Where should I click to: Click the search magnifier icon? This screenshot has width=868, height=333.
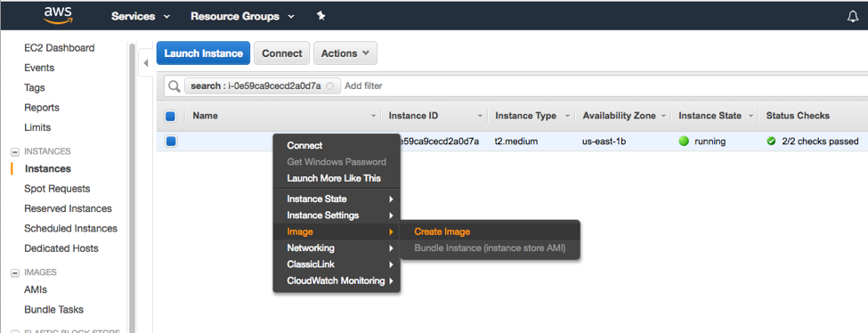click(x=174, y=85)
